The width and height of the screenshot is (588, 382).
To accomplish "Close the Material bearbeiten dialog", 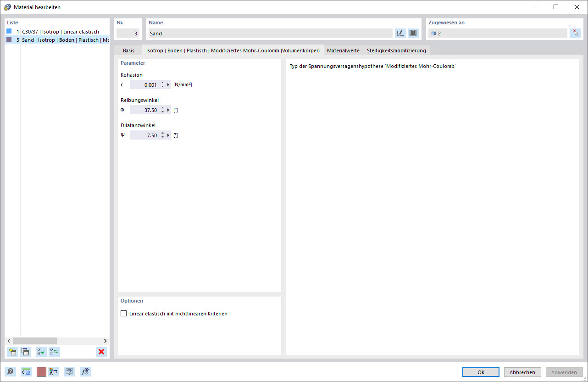I will click(577, 7).
